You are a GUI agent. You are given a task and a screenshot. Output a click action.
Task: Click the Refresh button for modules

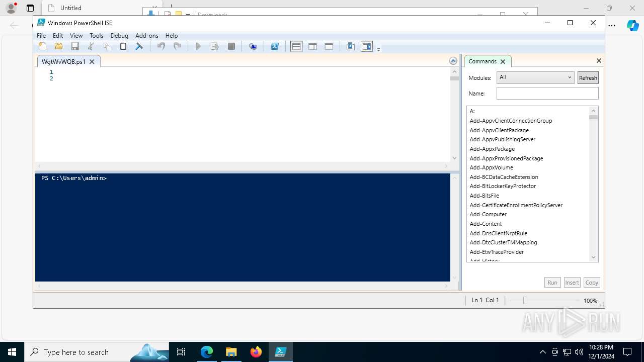(588, 78)
